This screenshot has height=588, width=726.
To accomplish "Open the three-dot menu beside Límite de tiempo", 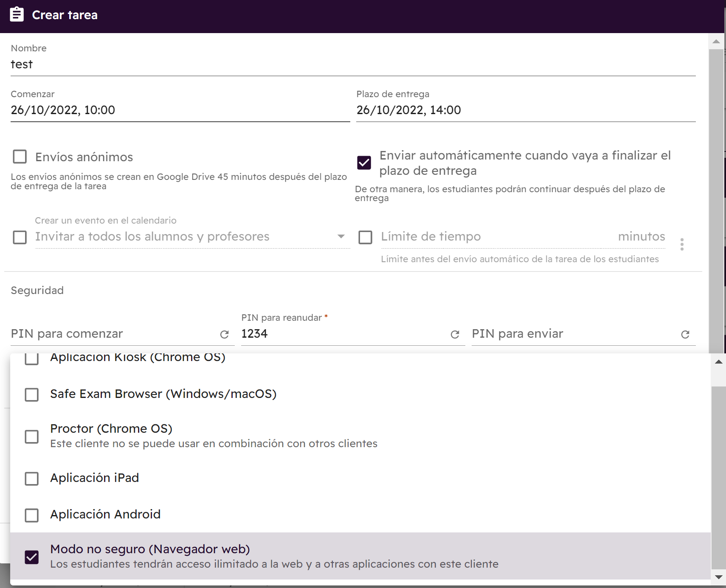I will pyautogui.click(x=682, y=244).
